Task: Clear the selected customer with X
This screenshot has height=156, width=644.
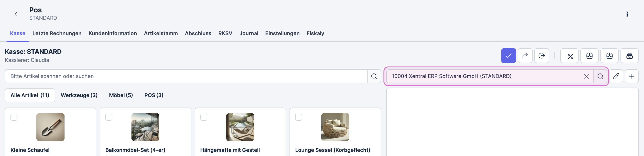Action: coord(586,76)
